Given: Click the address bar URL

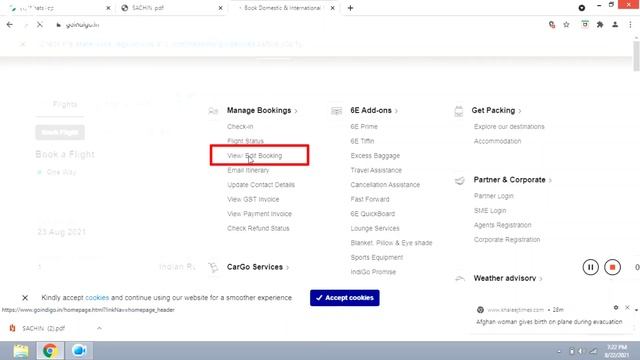Looking at the screenshot, I should (82, 25).
